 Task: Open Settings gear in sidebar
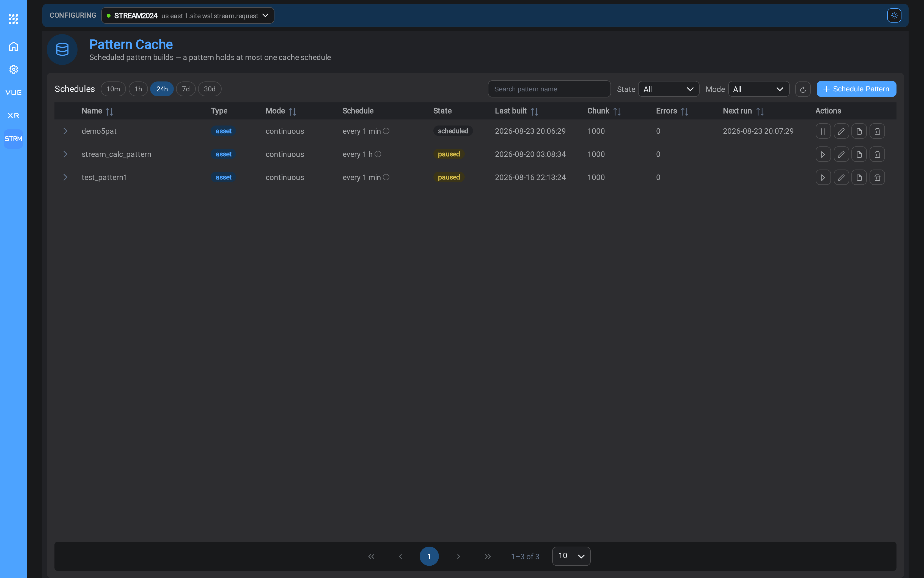13,69
